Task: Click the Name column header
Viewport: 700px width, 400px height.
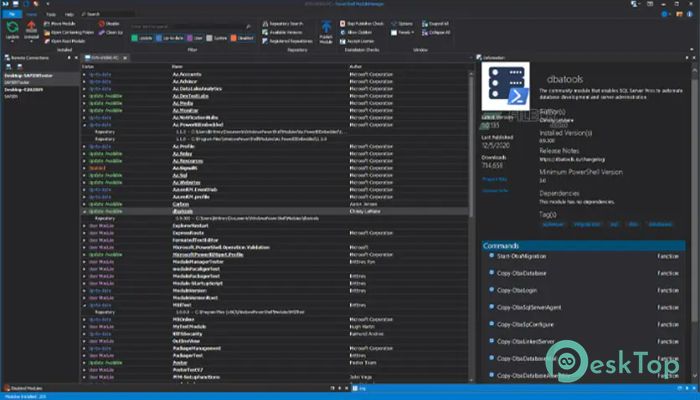Action: 177,67
